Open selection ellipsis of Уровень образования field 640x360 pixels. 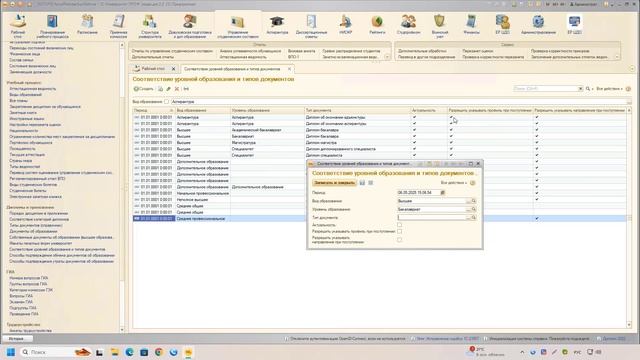[x=468, y=209]
